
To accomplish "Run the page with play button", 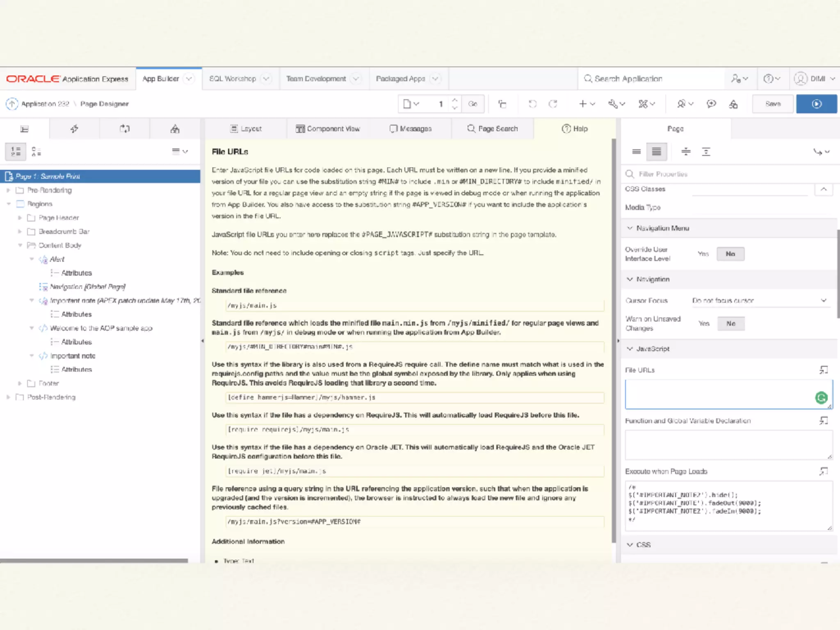I will coord(817,104).
